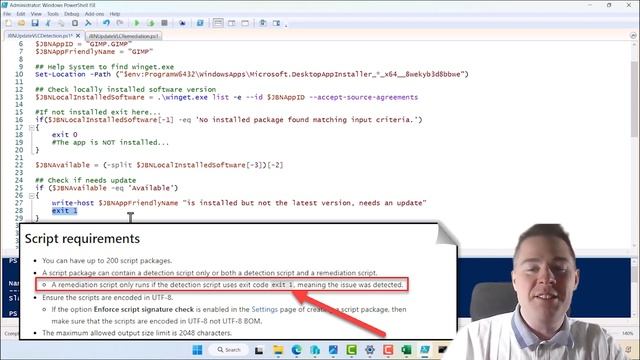This screenshot has width=640, height=360.
Task: Open Microsoft Edge from the taskbar
Action: pyautogui.click(x=296, y=350)
